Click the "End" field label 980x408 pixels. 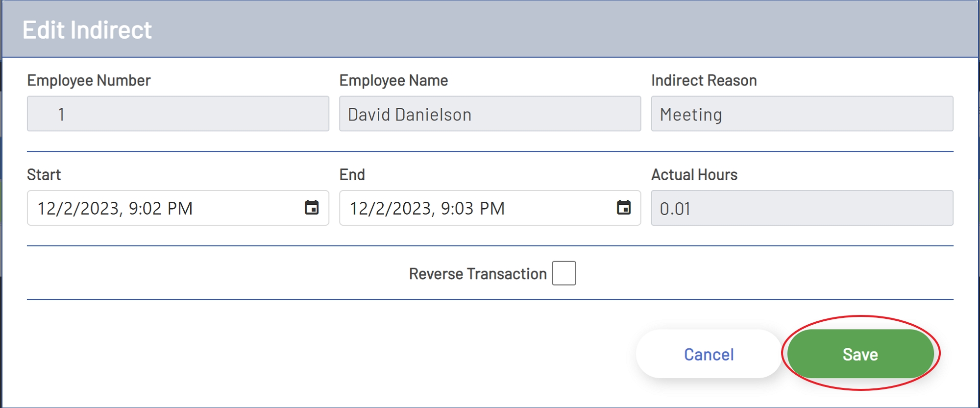pos(352,175)
